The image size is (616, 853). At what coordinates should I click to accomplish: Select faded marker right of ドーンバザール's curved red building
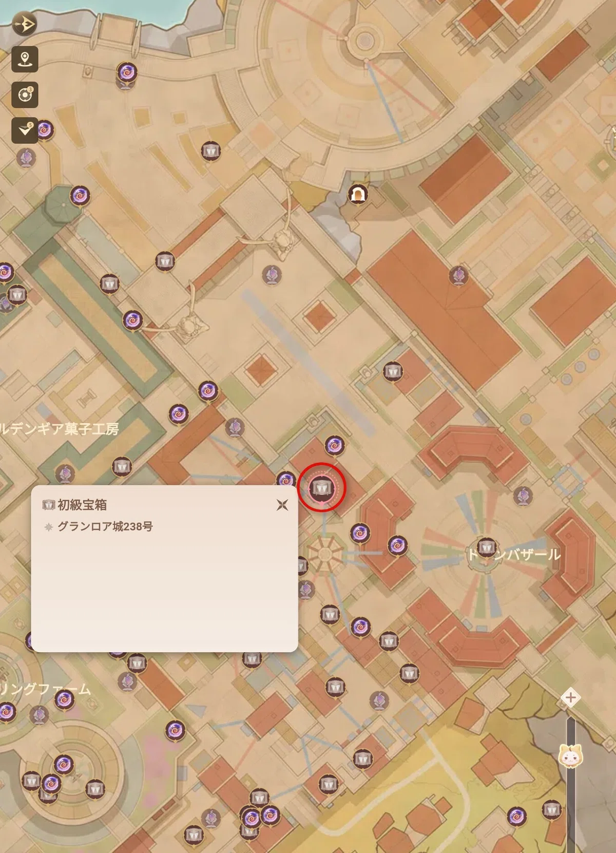pyautogui.click(x=523, y=496)
